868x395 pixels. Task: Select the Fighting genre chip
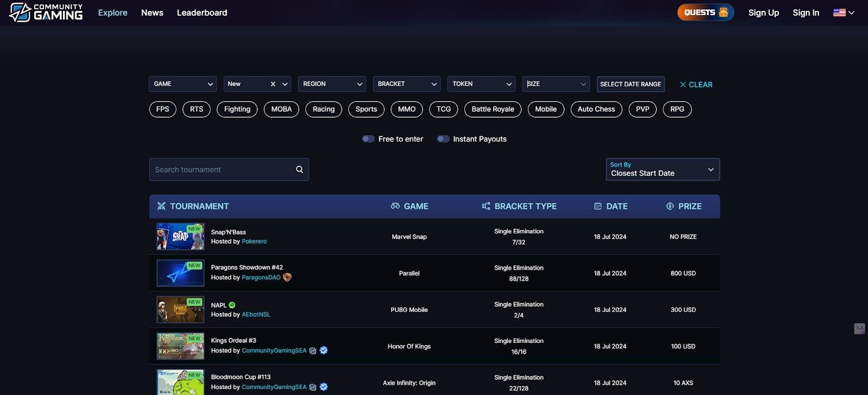pyautogui.click(x=237, y=109)
